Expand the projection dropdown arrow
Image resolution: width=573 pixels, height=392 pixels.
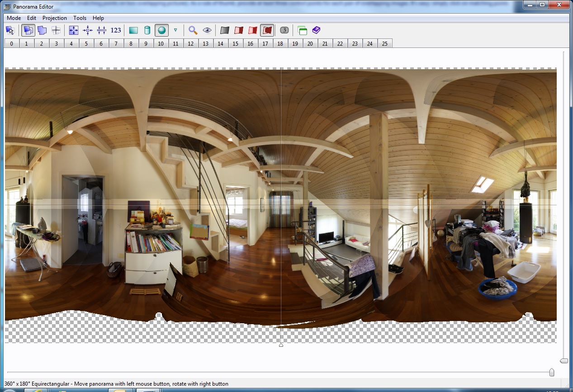[x=175, y=30]
